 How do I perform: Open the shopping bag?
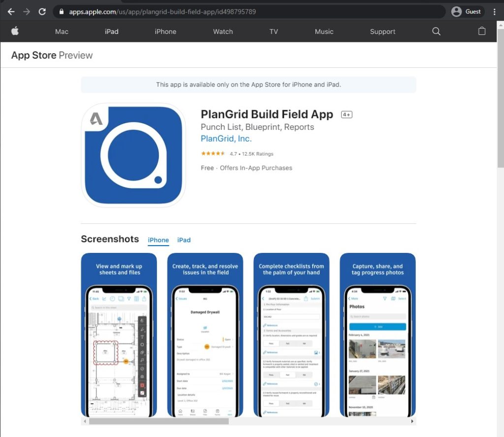tap(482, 31)
